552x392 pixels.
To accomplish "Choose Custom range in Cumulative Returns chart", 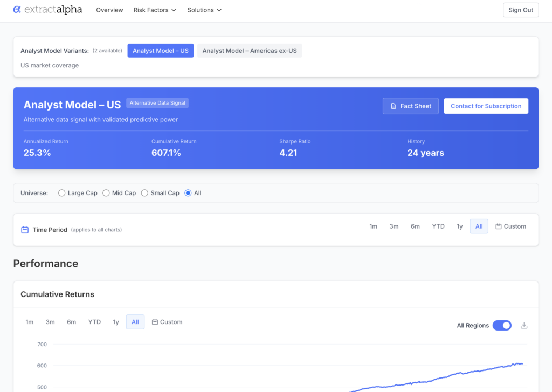I will coord(167,322).
